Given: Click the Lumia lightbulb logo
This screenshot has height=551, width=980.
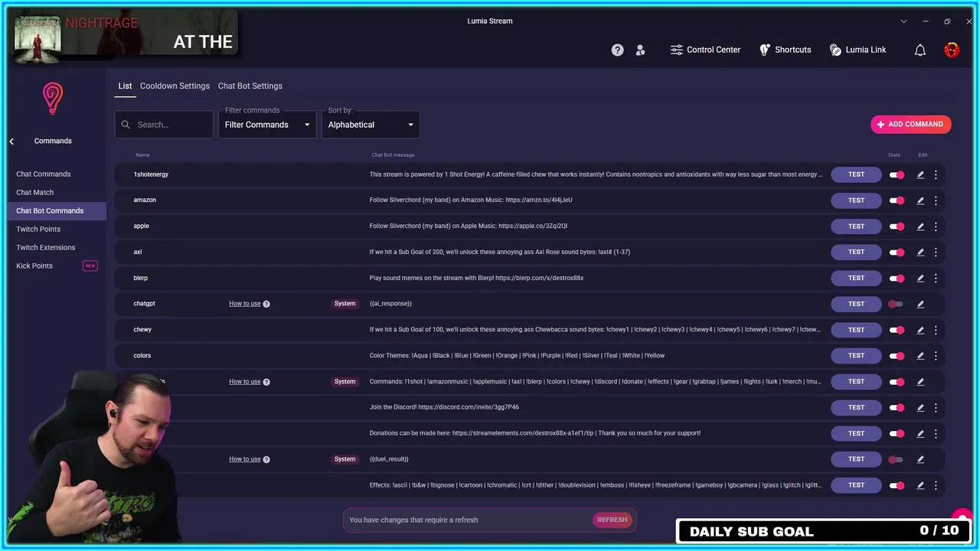Looking at the screenshot, I should pyautogui.click(x=52, y=98).
